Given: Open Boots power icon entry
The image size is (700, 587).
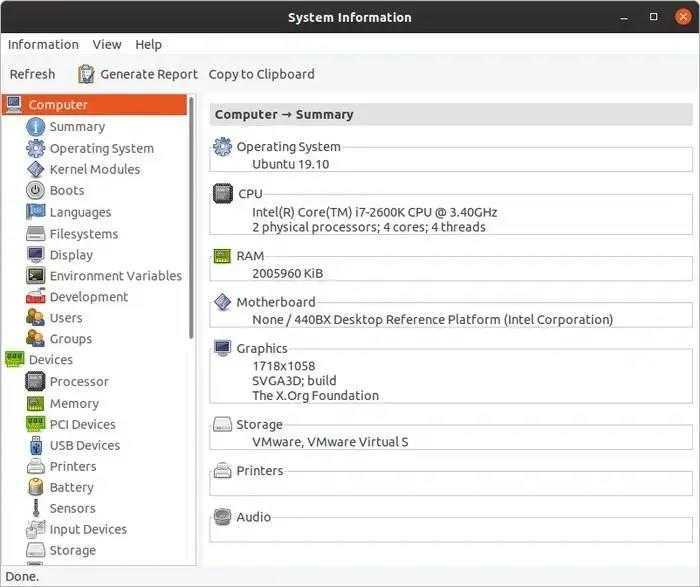Looking at the screenshot, I should (35, 191).
